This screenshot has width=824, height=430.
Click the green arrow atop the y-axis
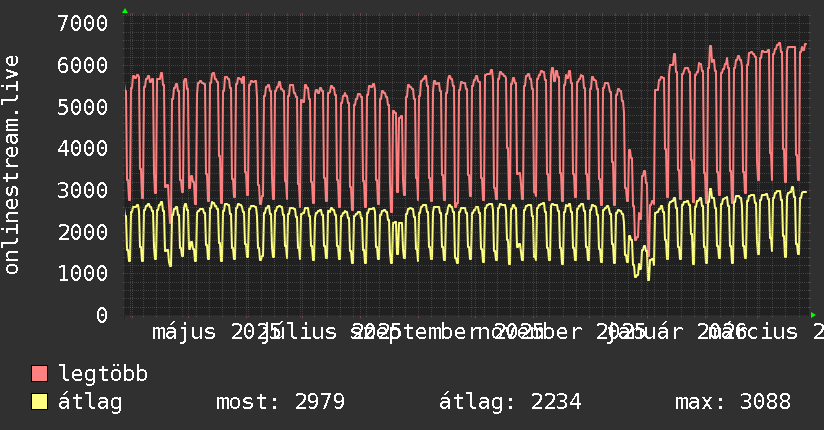click(x=125, y=11)
